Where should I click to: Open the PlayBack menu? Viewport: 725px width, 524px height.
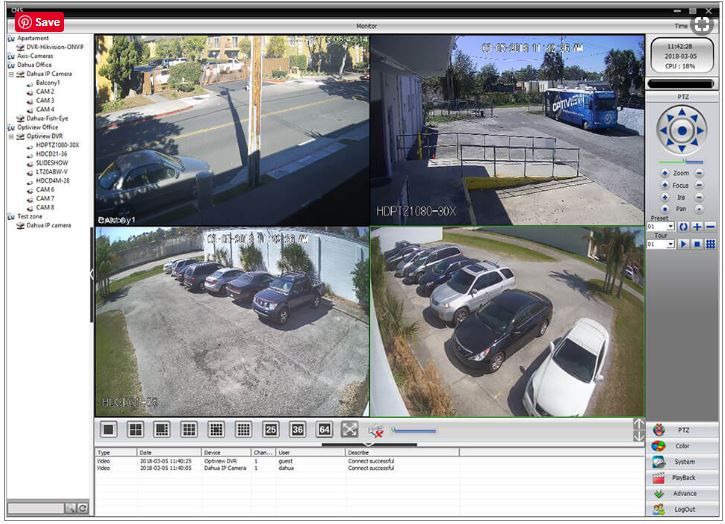pyautogui.click(x=683, y=478)
